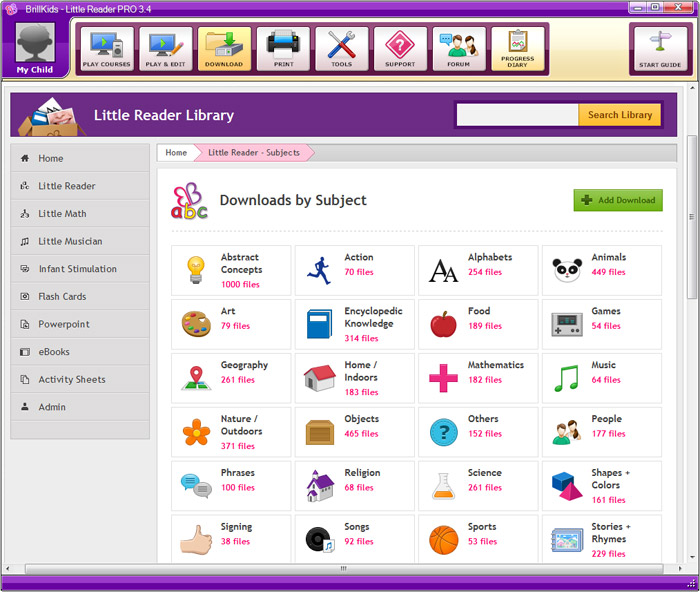Click the Science flask icon
This screenshot has height=592, width=700.
click(443, 486)
